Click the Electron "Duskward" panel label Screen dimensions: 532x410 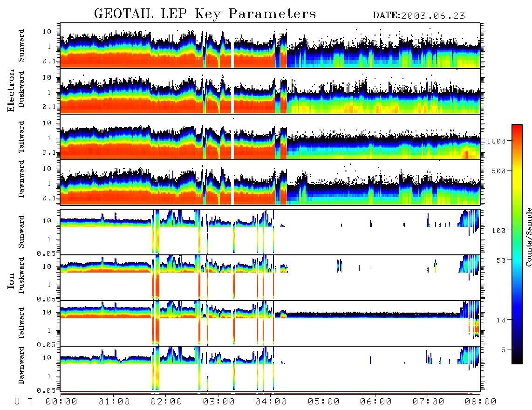(21, 89)
